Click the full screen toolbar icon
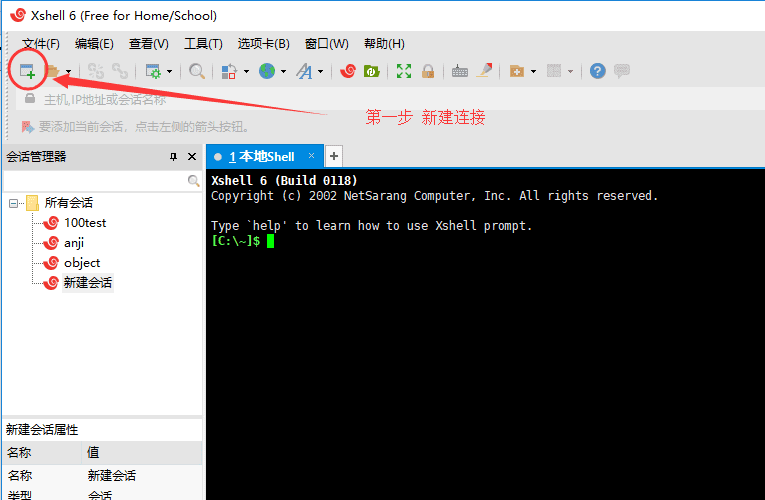Viewport: 765px width, 500px height. [403, 71]
